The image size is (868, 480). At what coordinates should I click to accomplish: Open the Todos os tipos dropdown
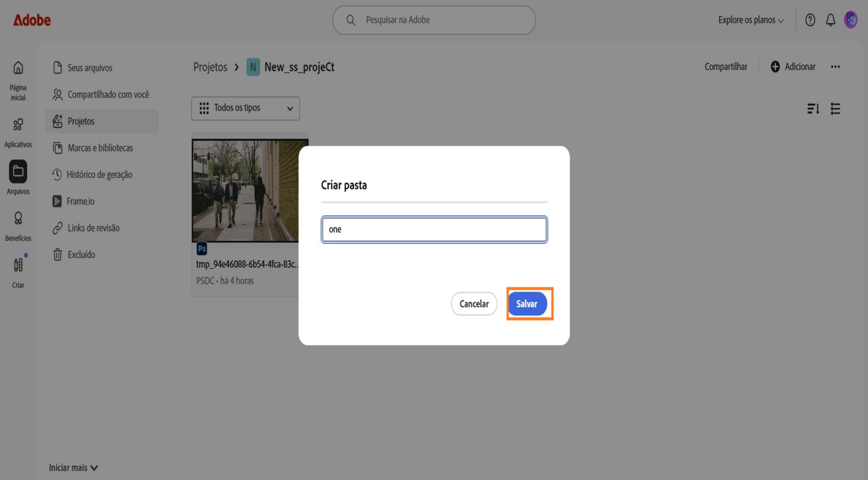(245, 108)
